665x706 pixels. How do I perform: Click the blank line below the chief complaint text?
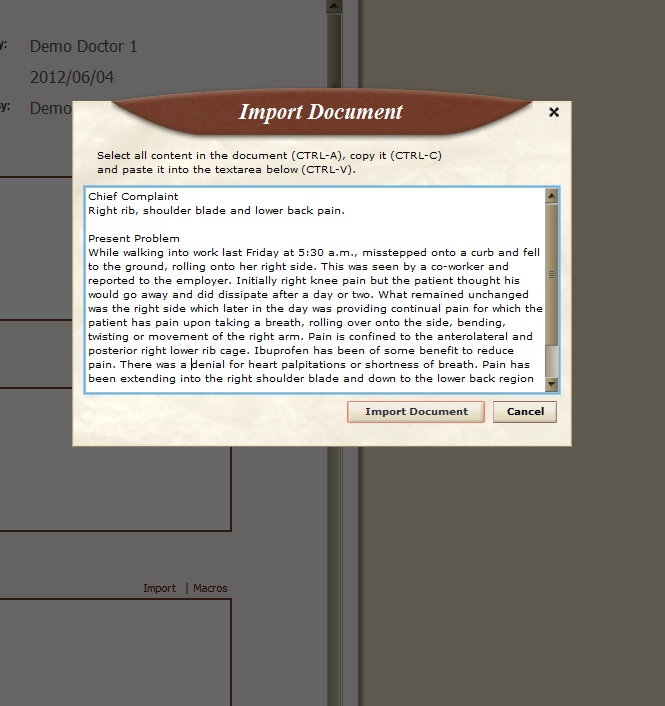pyautogui.click(x=300, y=225)
